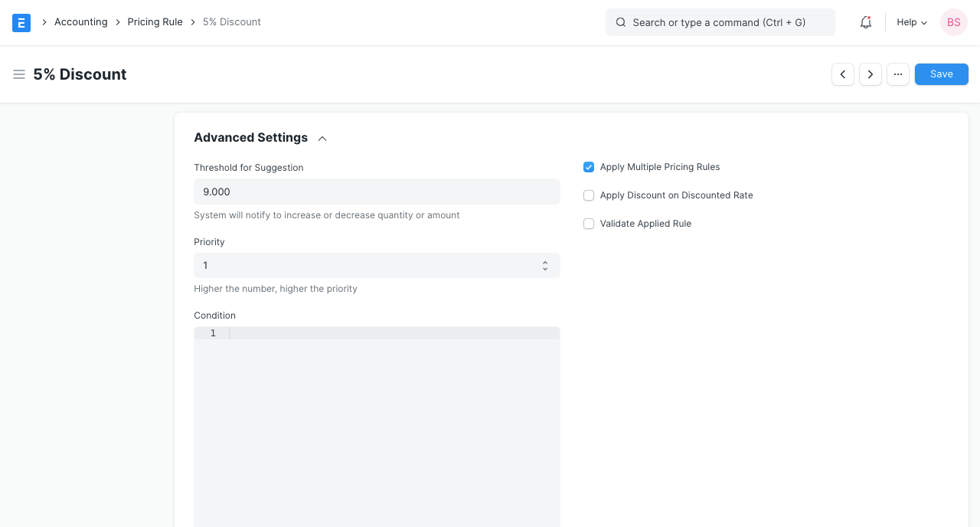980x527 pixels.
Task: Check the Validate Applied Rule box
Action: pyautogui.click(x=589, y=224)
